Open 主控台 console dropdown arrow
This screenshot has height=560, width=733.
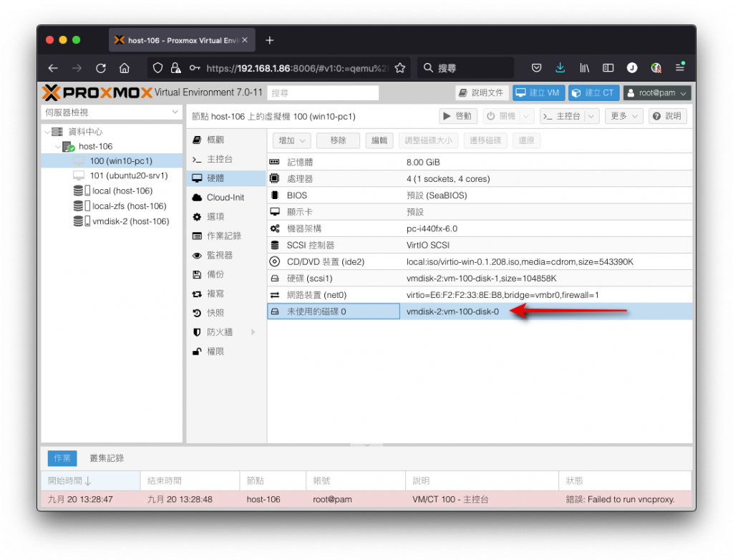(x=592, y=116)
